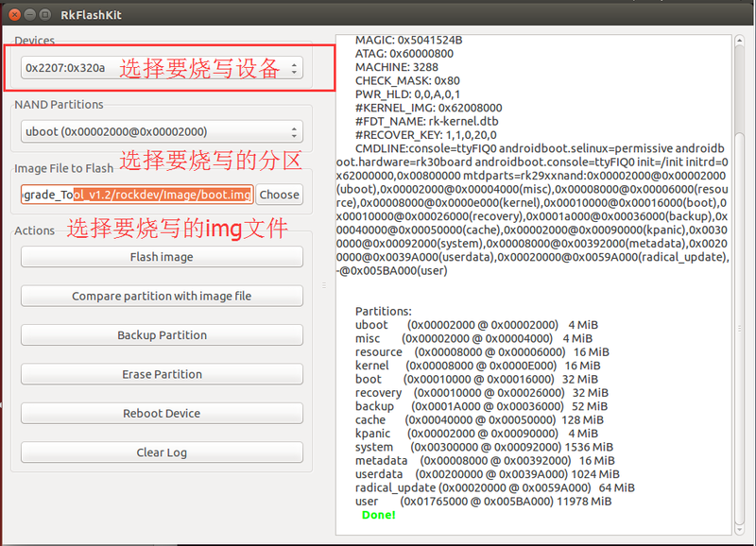Close the RkFlashKit window
This screenshot has width=756, height=546.
pyautogui.click(x=12, y=15)
